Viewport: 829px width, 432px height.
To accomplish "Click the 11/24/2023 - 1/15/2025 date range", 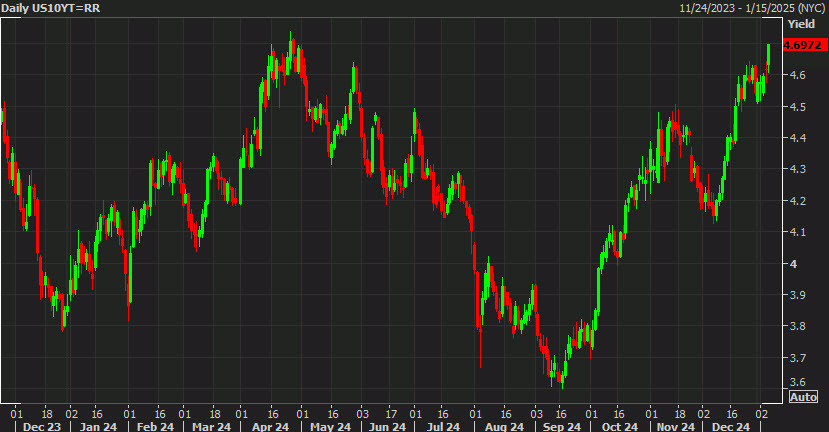I will 752,8.
